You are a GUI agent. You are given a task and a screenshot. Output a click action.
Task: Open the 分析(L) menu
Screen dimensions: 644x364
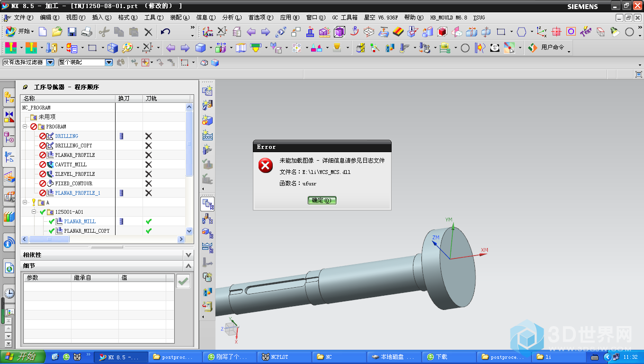point(232,18)
